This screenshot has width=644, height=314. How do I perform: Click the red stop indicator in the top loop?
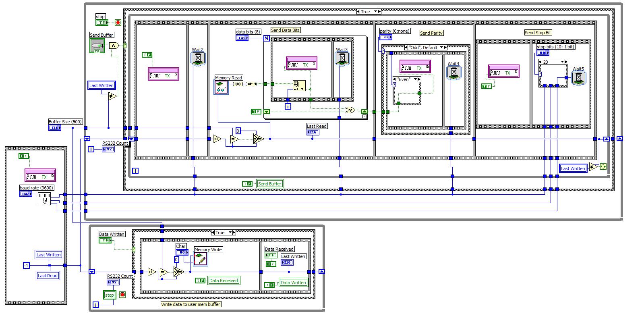(x=118, y=23)
